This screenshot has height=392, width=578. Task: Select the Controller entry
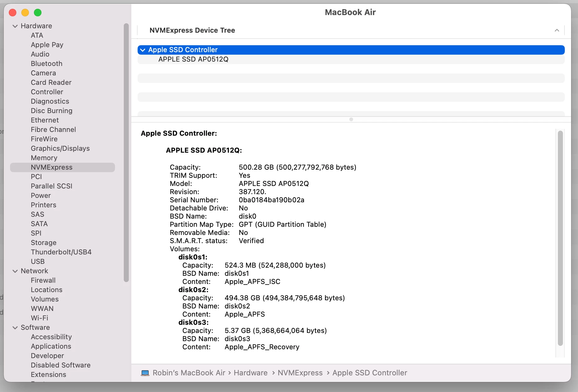[x=47, y=92]
